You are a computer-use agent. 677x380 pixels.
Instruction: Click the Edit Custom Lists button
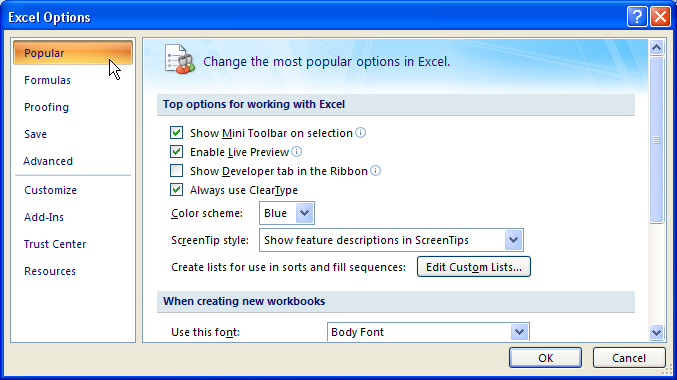474,267
